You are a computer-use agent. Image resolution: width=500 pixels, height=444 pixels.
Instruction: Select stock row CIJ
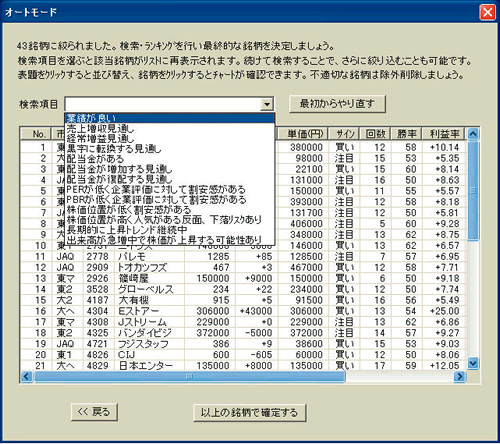click(243, 355)
